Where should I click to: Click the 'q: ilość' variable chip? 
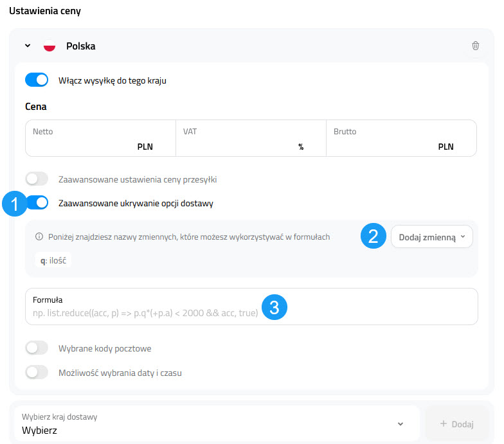(53, 261)
